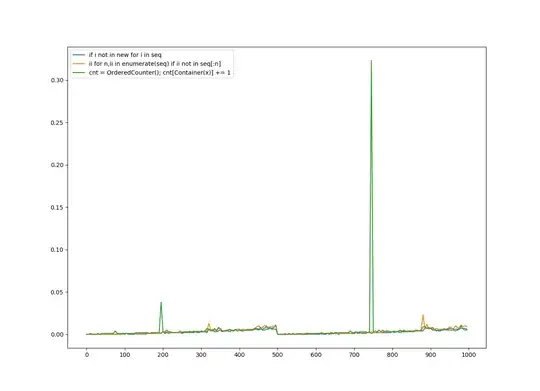
Task: Click the orange line sample in legend
Action: tap(79, 64)
